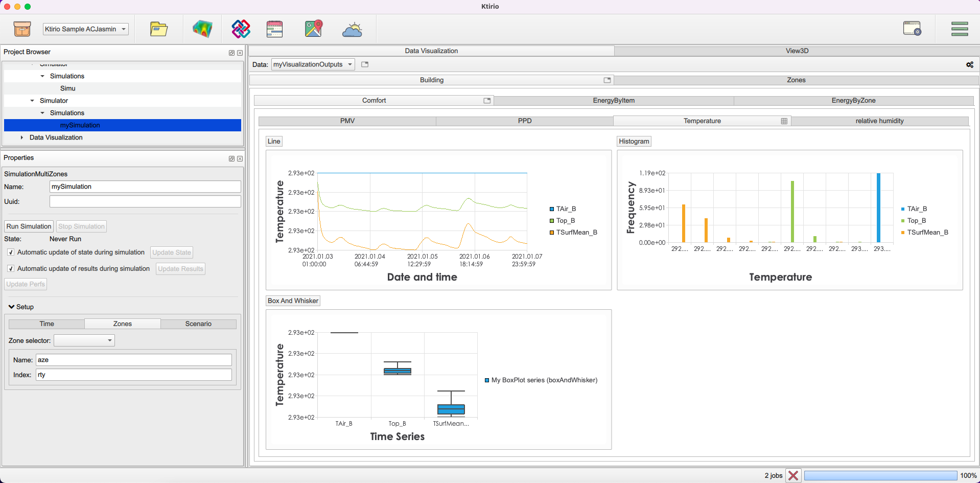Viewport: 980px width, 483px height.
Task: Open the Ktirio Sample ACJasmin project dropdown
Action: tap(85, 29)
